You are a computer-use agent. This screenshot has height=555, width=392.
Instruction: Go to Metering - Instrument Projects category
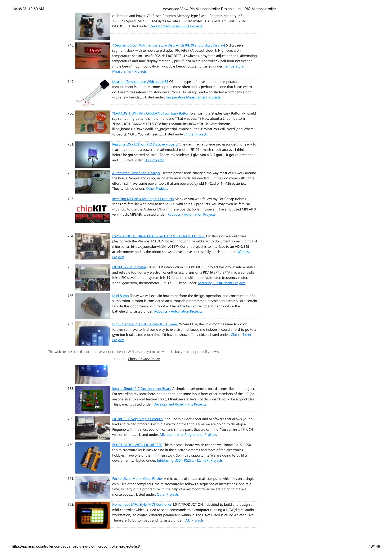click(x=221, y=283)
